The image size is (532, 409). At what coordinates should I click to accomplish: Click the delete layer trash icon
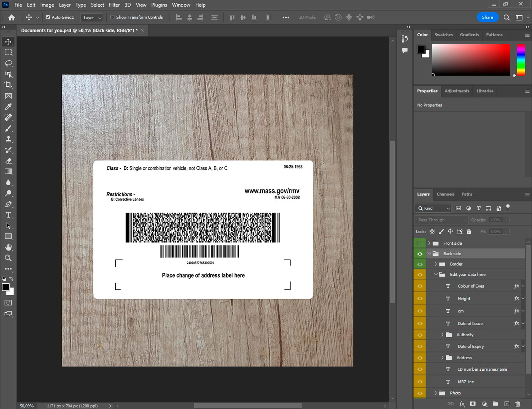tap(517, 404)
